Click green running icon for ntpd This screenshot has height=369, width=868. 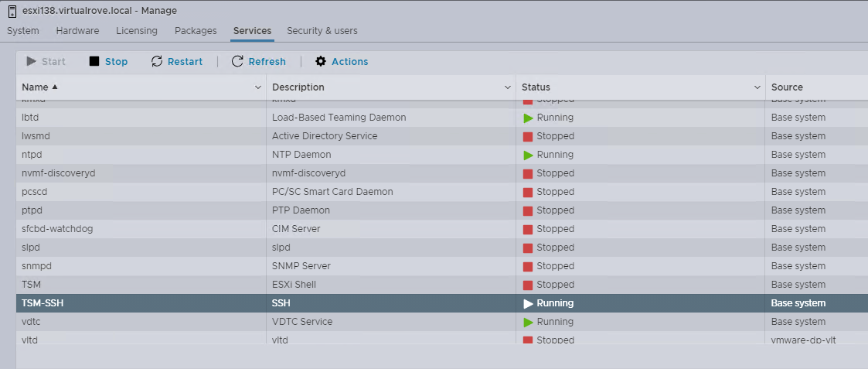[528, 155]
